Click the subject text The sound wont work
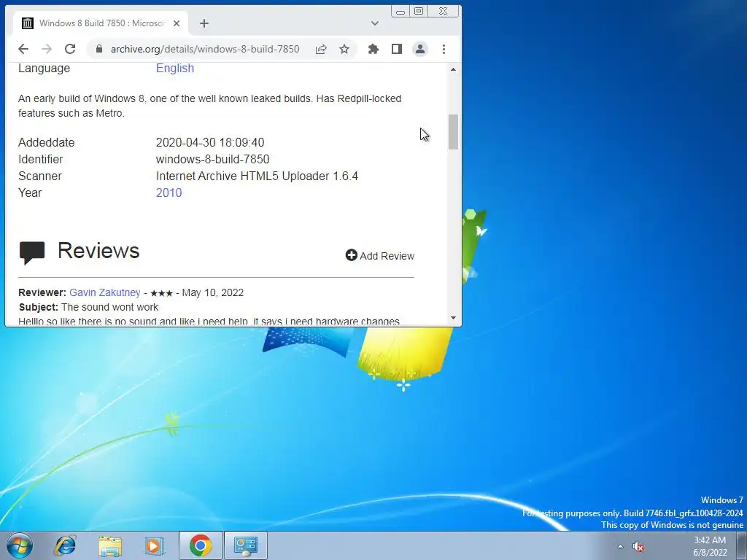The image size is (747, 560). pos(109,307)
